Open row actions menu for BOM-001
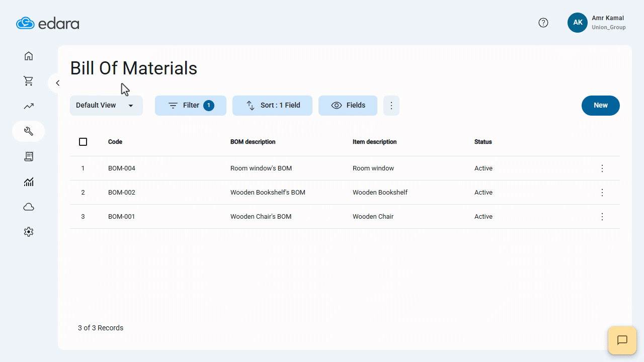Viewport: 644px width, 362px height. (602, 217)
